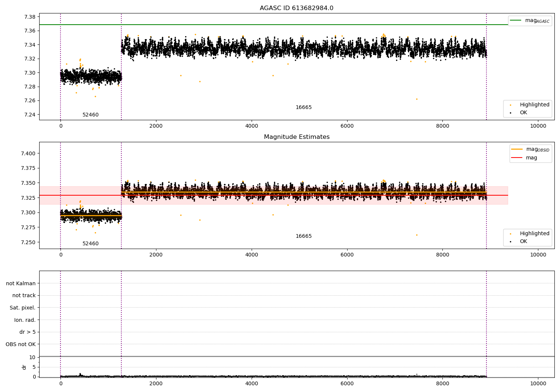Screen dimensions: 560x392
Task: Click the horizontal green mag AGASC line in top plot
Action: (274, 25)
